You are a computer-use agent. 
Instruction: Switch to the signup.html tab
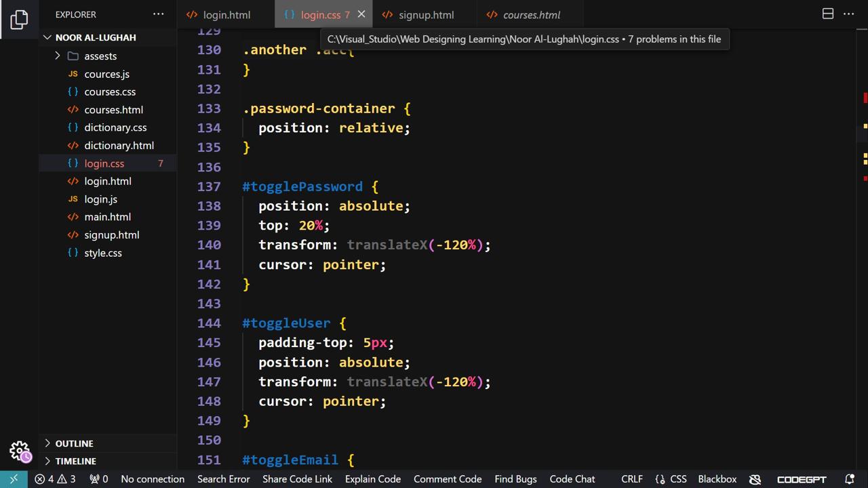[x=426, y=14]
